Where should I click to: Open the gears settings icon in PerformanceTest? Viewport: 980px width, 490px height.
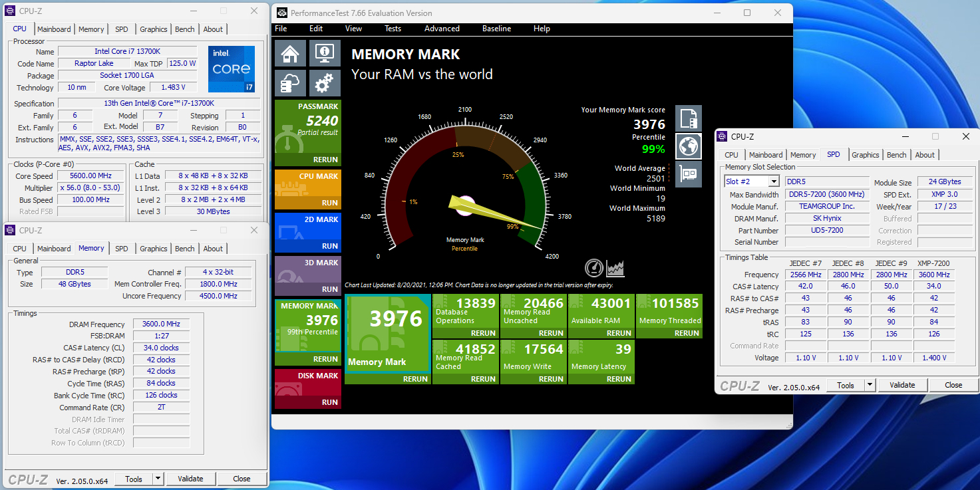coord(325,83)
